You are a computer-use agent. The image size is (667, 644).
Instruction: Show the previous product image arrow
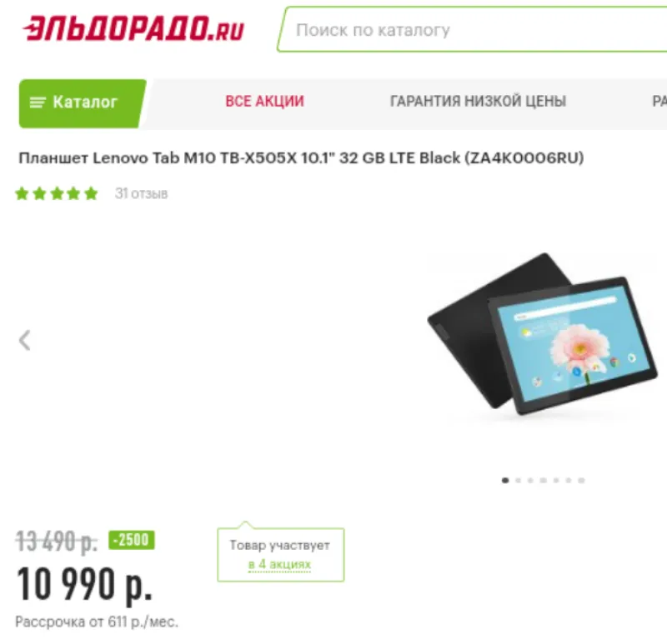pyautogui.click(x=25, y=341)
